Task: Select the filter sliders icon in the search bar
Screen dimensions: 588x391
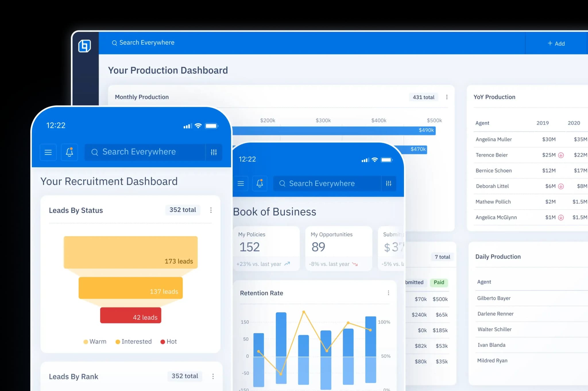Action: [214, 152]
